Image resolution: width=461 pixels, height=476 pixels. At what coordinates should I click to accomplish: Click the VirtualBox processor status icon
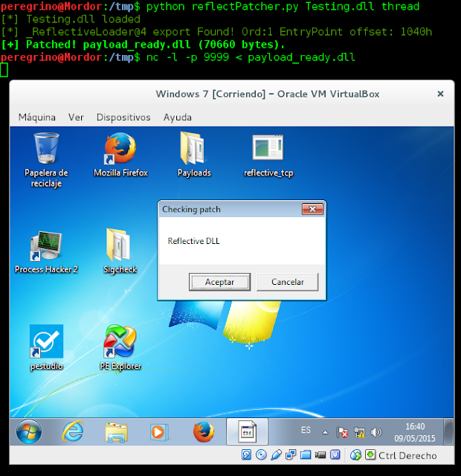pyautogui.click(x=335, y=454)
